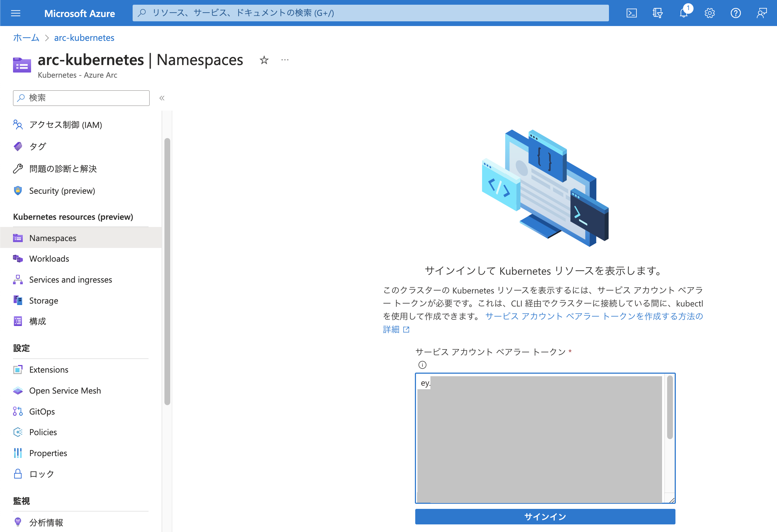
Task: Focus the global resource search box
Action: pyautogui.click(x=370, y=13)
